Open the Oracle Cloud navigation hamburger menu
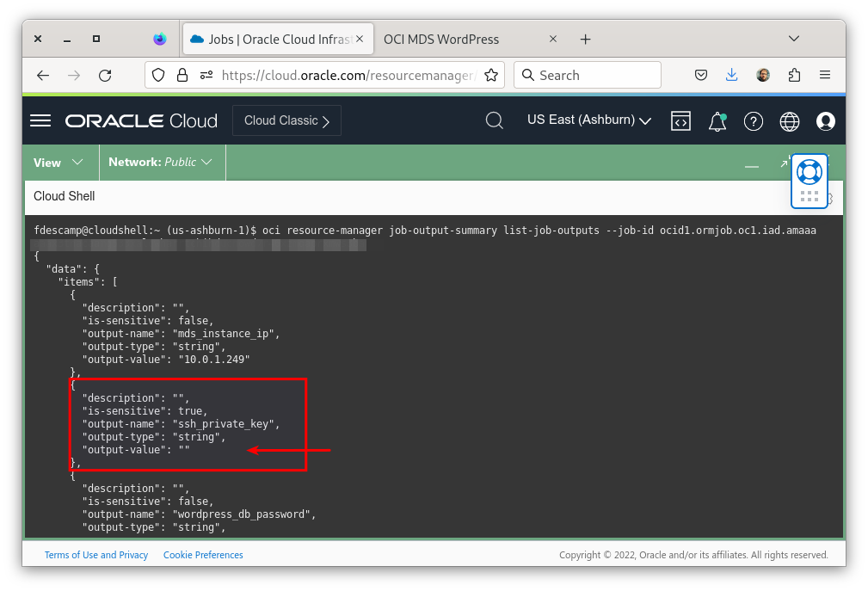This screenshot has width=868, height=591. [x=40, y=120]
